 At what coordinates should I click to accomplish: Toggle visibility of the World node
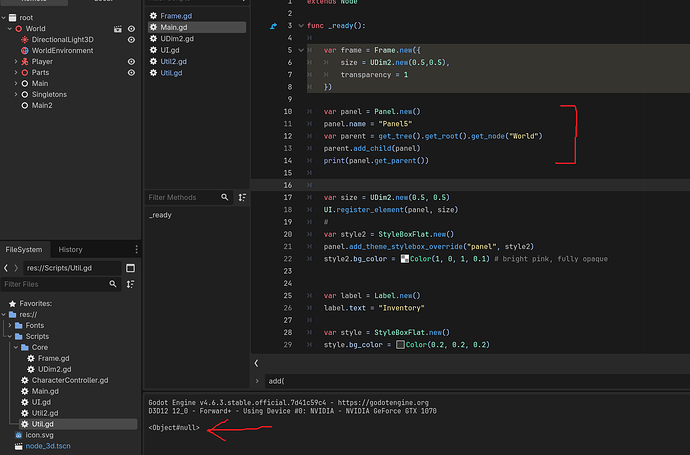tap(131, 29)
